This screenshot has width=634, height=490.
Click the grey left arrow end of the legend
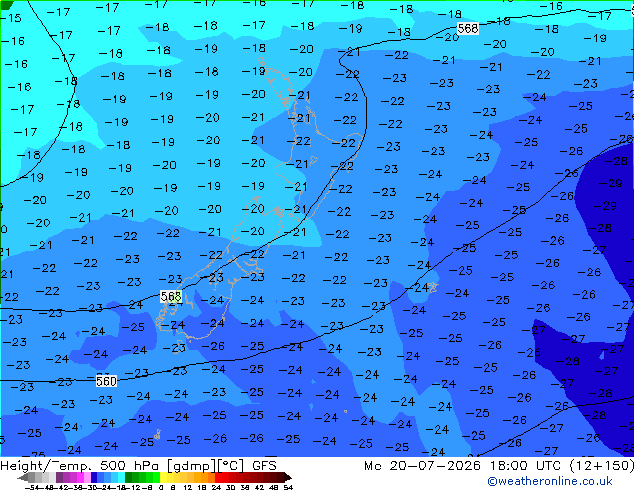point(23,477)
